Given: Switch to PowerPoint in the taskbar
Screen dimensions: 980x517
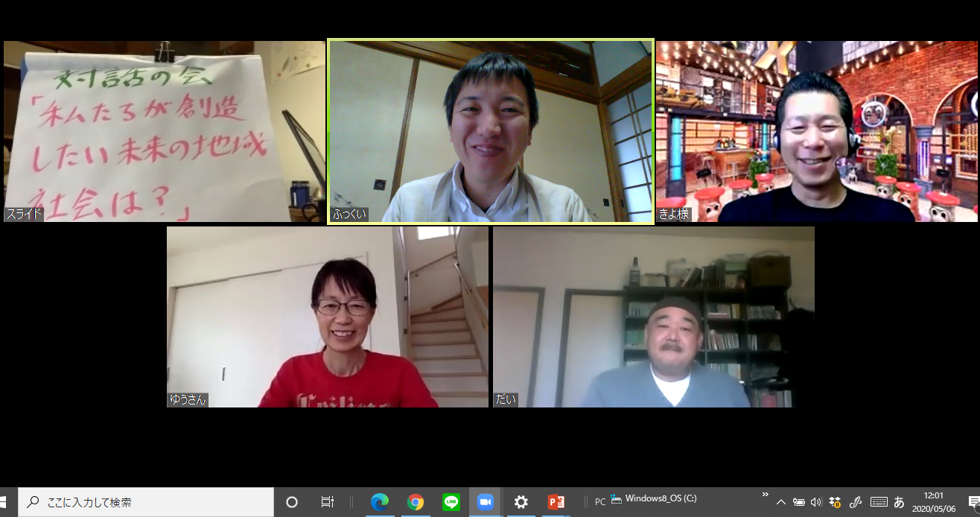Looking at the screenshot, I should click(556, 502).
